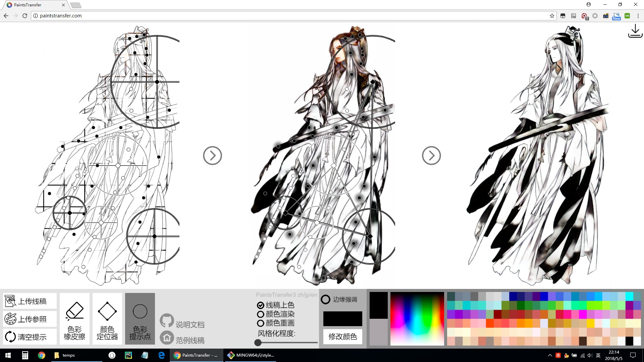The image size is (644, 362).
Task: Select the 颜色重画 radio option
Action: tap(261, 323)
